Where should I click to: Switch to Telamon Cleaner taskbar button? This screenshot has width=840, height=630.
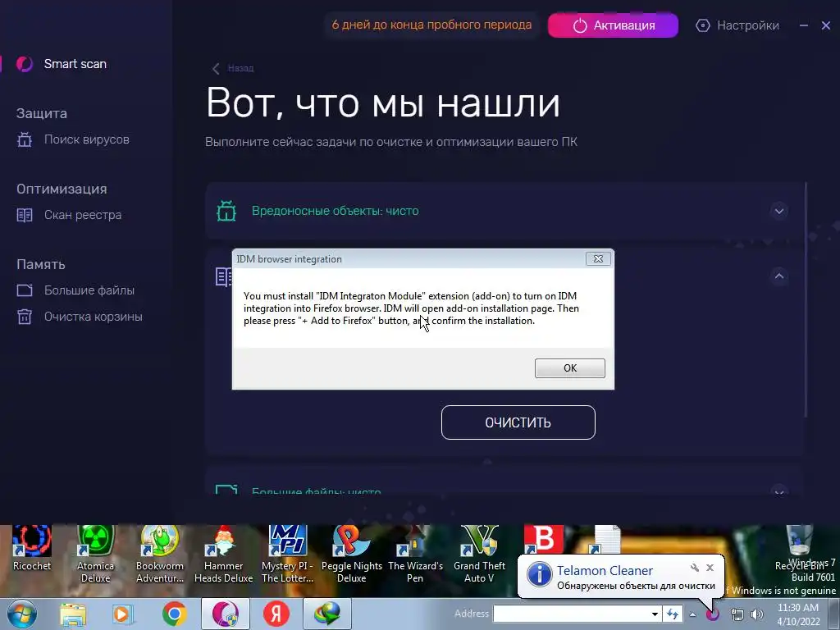tap(226, 614)
